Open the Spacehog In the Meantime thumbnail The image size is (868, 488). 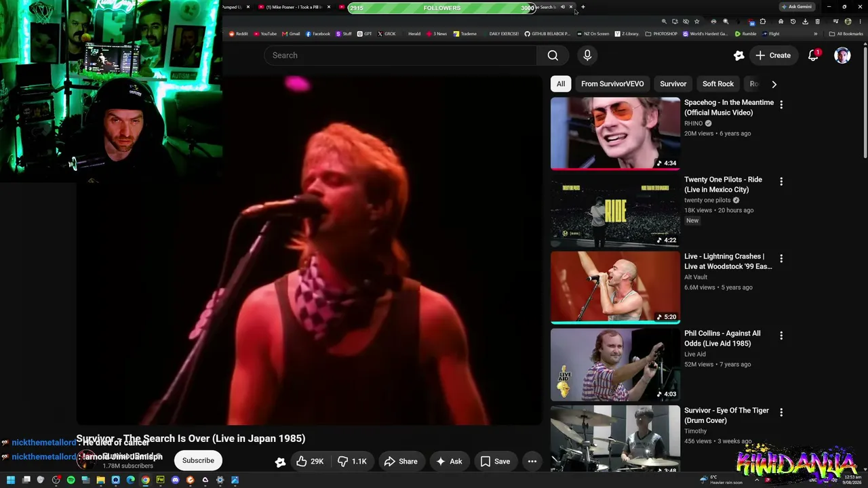click(615, 134)
